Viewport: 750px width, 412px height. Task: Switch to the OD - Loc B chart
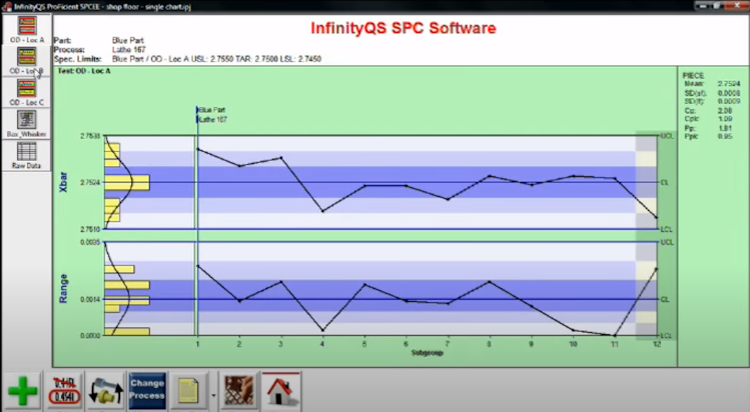[x=27, y=61]
